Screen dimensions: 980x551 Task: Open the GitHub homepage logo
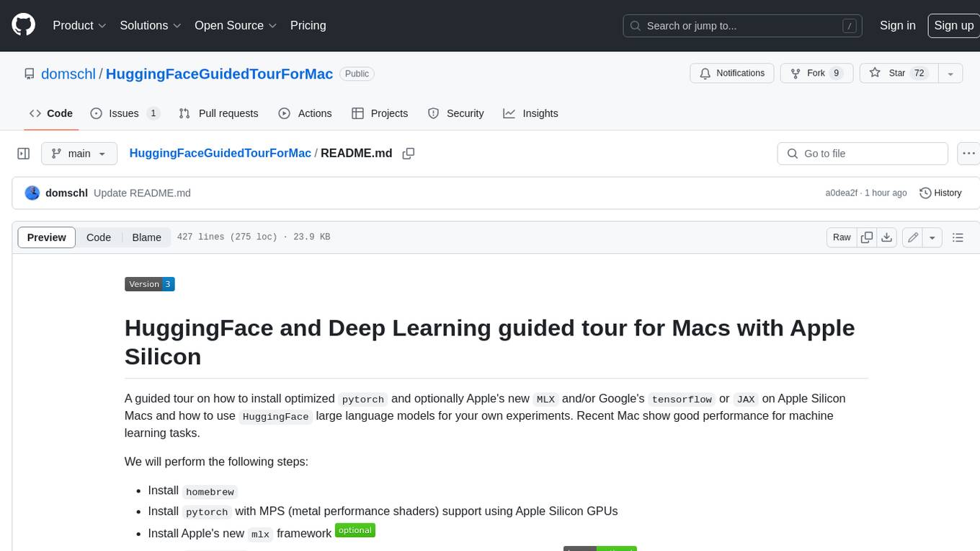(23, 25)
